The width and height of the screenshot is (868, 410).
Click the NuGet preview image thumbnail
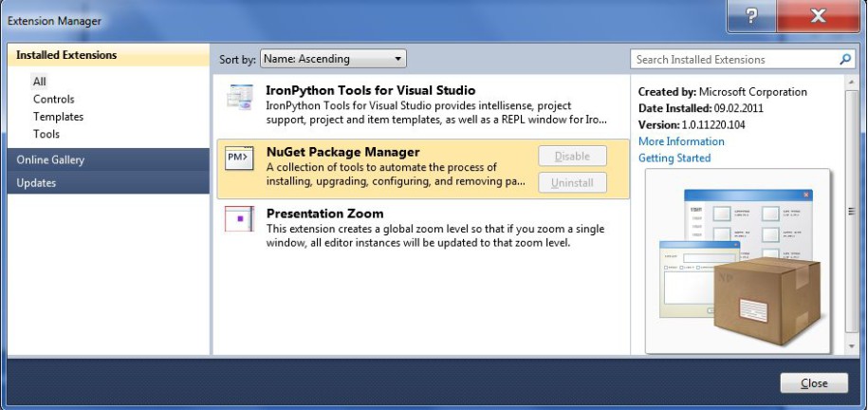(x=738, y=262)
